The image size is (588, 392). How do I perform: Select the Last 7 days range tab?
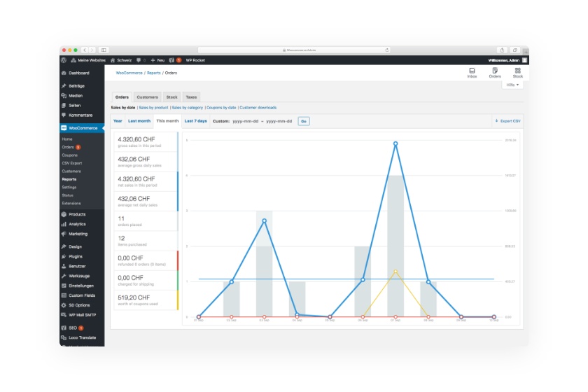tap(196, 121)
